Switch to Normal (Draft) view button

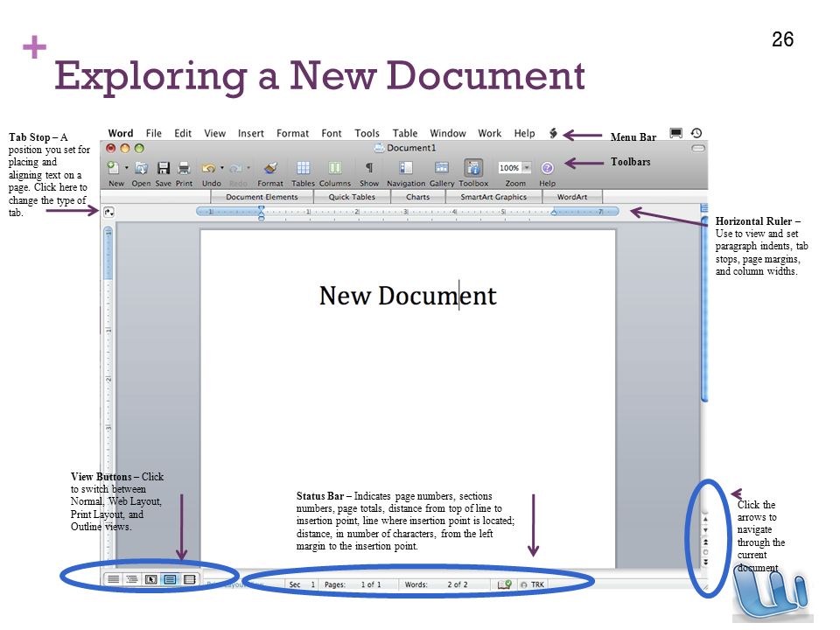point(114,579)
